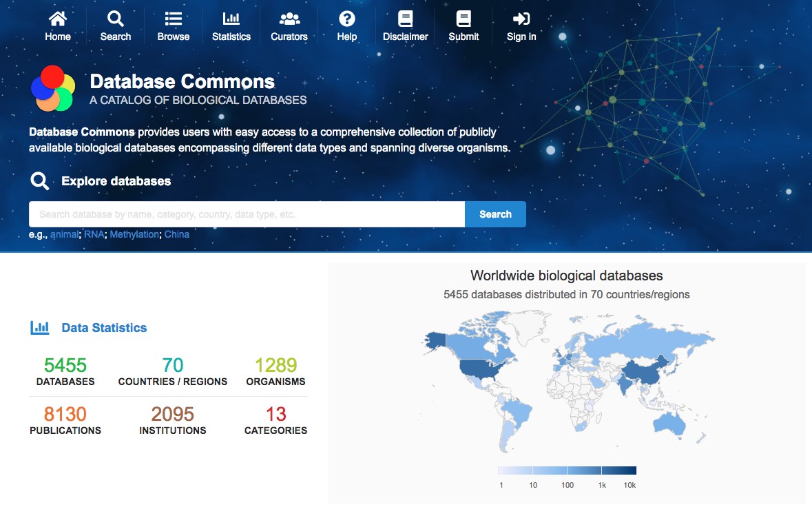Click the 'RNA' example search link
812x507 pixels.
(x=94, y=234)
